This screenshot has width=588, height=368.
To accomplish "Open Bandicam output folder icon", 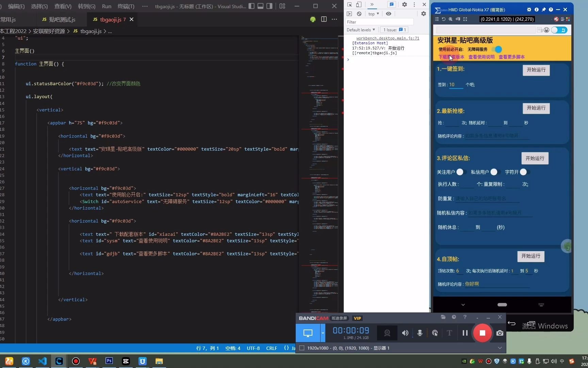I will click(443, 317).
